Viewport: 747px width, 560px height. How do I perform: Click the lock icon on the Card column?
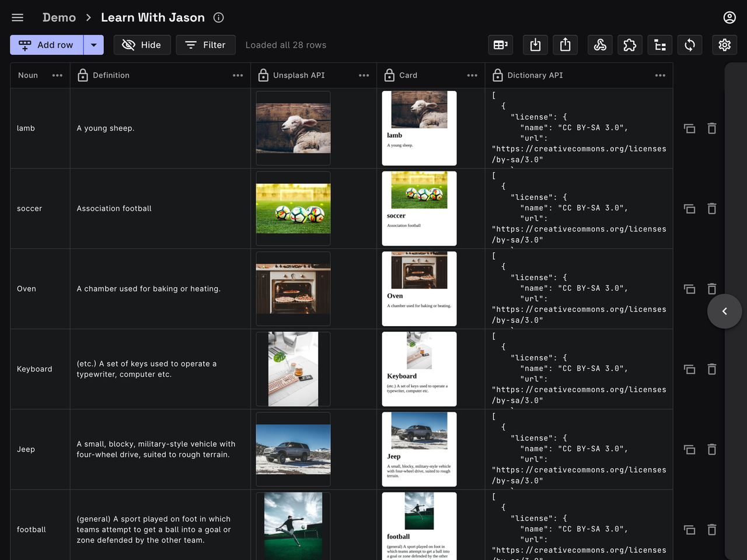click(388, 75)
